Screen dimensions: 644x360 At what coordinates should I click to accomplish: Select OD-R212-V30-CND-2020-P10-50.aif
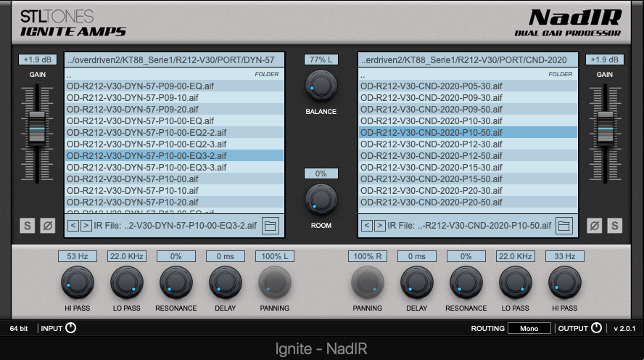468,132
